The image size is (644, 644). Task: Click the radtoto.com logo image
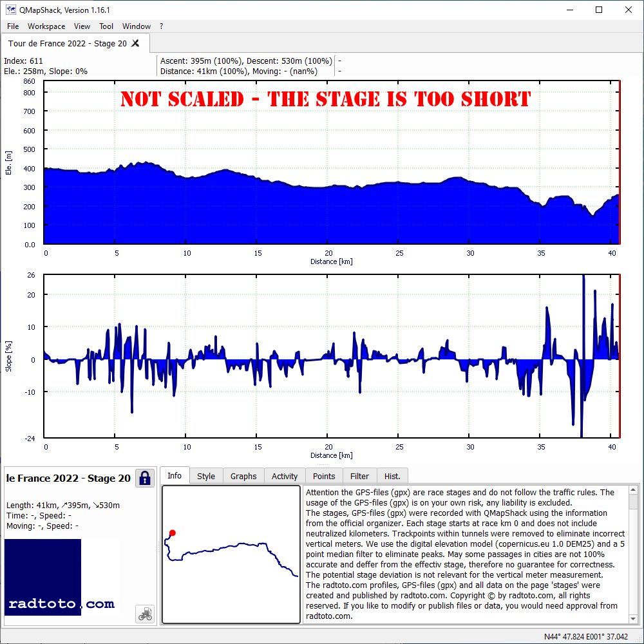pyautogui.click(x=61, y=578)
